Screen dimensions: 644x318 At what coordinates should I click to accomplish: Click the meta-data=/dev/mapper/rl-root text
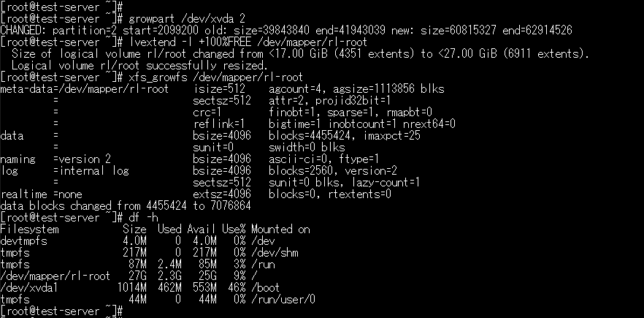84,89
